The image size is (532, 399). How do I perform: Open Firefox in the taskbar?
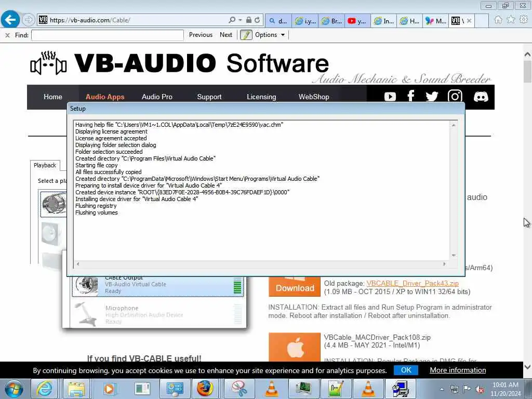205,389
